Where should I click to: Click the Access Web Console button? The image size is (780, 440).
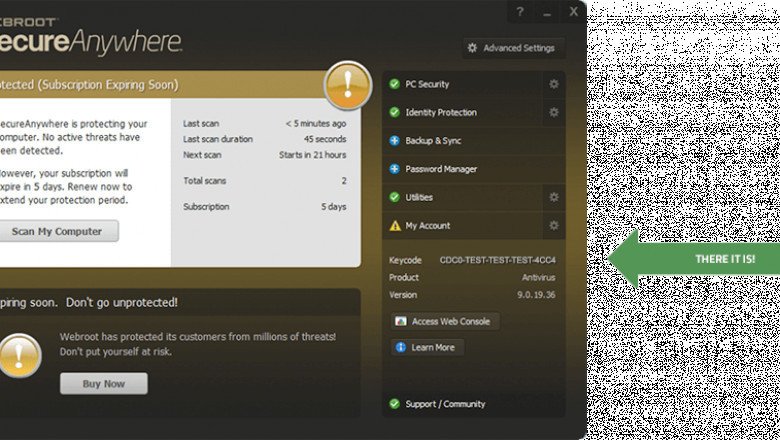[x=445, y=321]
